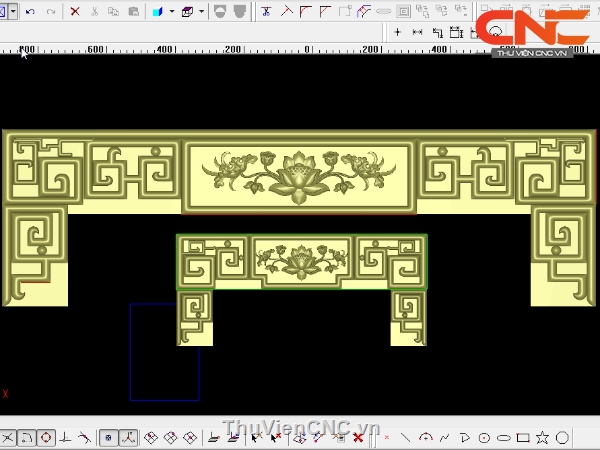This screenshot has height=450, width=600.
Task: Click the Undo arrow icon
Action: [30, 12]
